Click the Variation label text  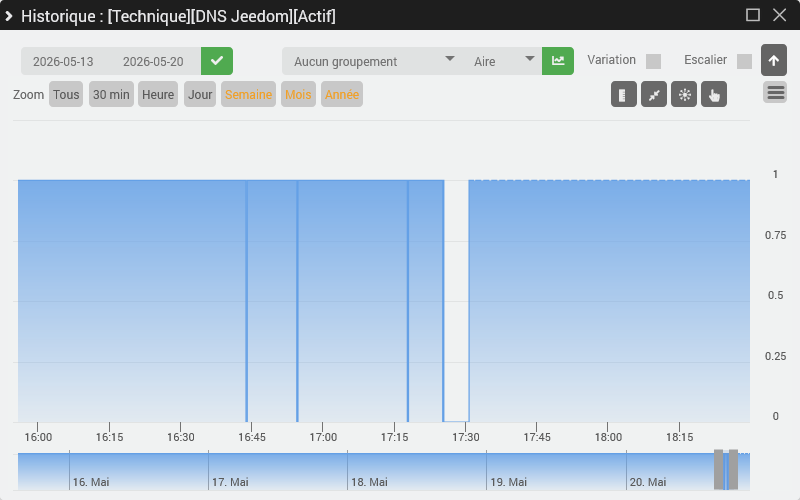[611, 60]
